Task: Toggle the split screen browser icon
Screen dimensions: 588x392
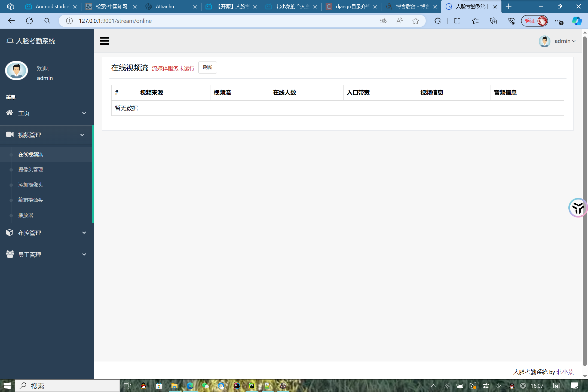Action: tap(457, 21)
